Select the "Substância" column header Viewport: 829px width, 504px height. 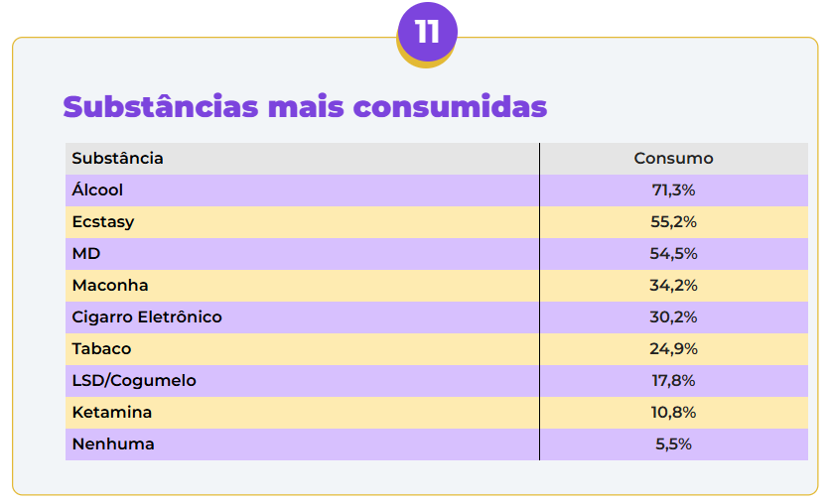118,159
